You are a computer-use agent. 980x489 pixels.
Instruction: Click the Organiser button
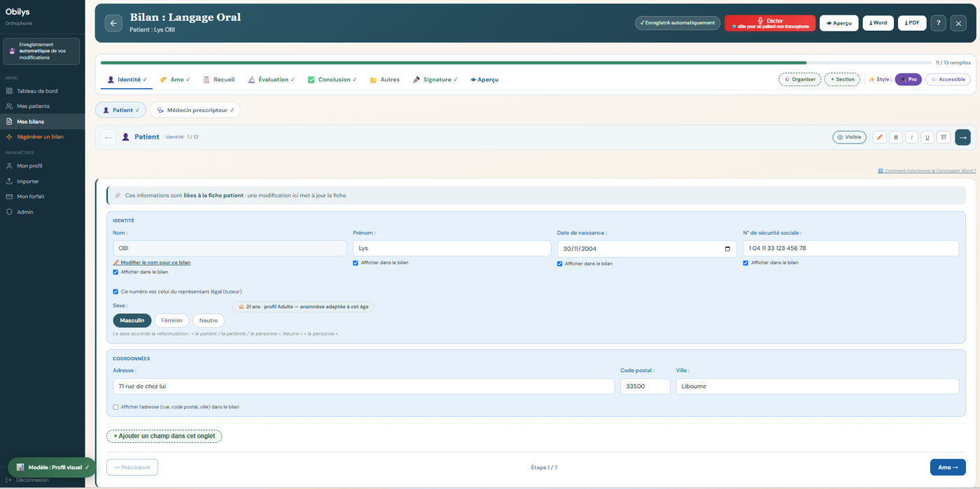point(800,80)
